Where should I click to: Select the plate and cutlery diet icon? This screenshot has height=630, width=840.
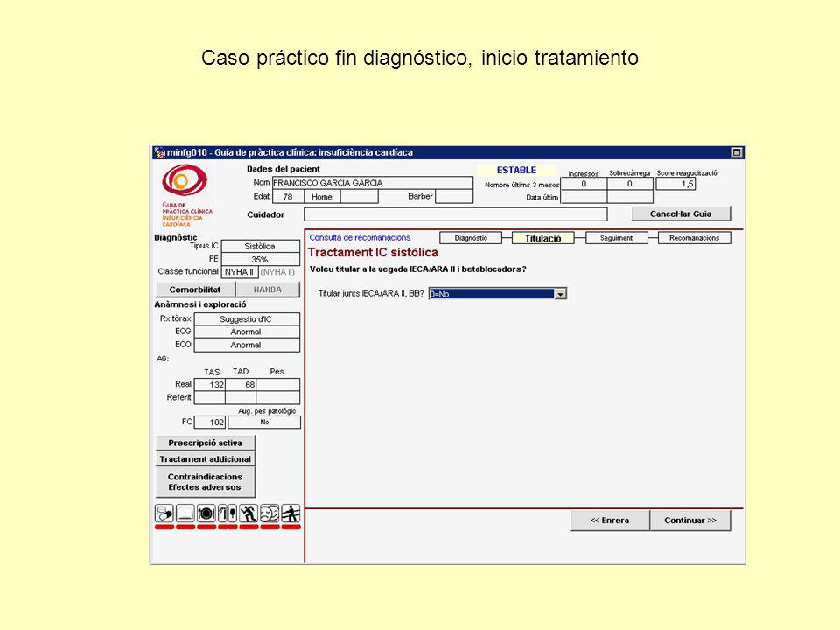coord(206,514)
